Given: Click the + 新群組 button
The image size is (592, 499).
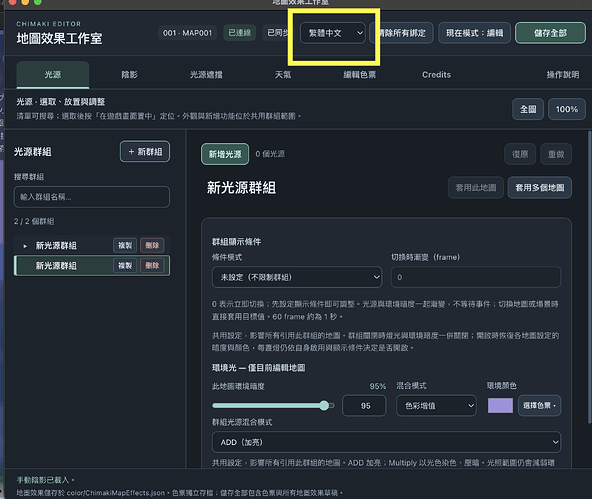Looking at the screenshot, I should click(145, 152).
